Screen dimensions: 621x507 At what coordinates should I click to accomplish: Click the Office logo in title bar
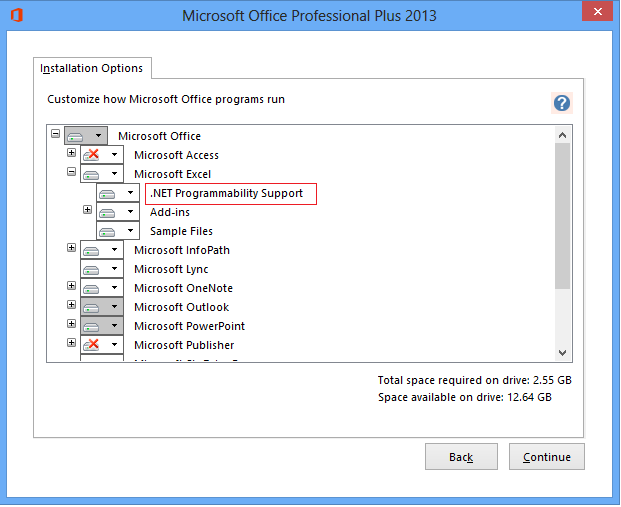coord(17,15)
